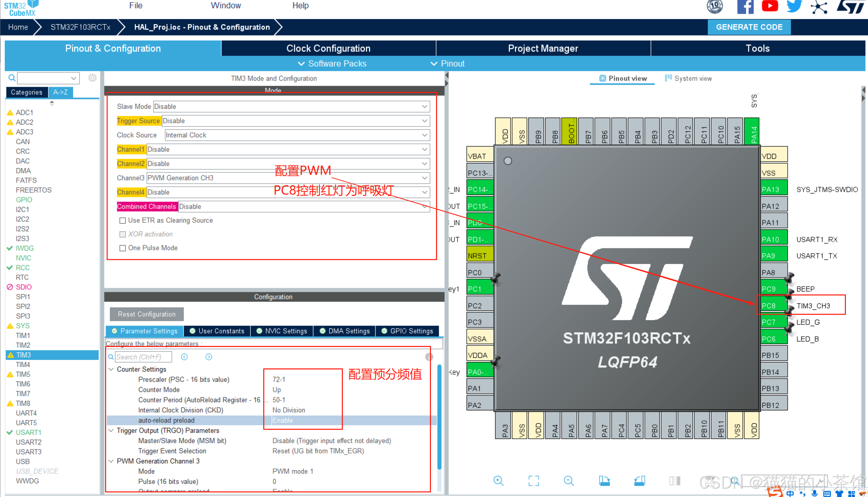Collapse PWM Generation Channel 3 group
Viewport: 868px width, 497px height.
[x=111, y=461]
